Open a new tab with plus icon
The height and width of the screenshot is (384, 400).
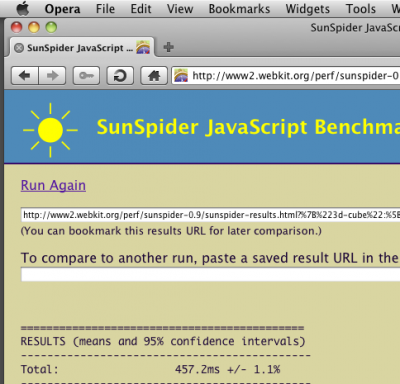click(x=169, y=47)
